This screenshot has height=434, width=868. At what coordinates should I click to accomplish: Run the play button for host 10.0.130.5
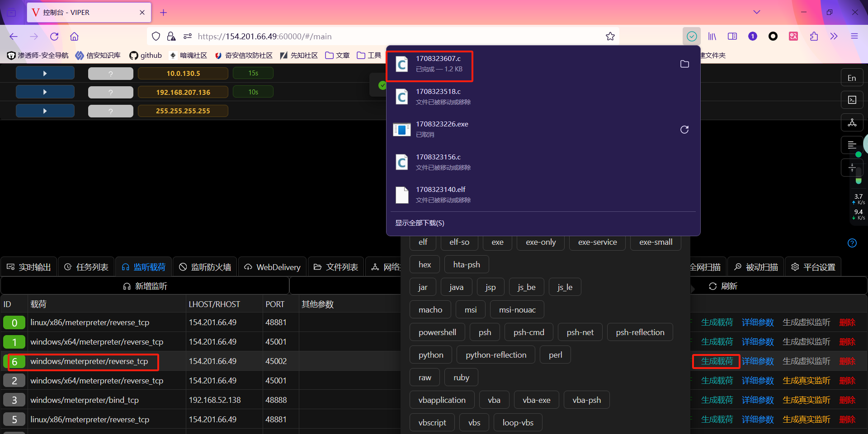click(x=45, y=73)
